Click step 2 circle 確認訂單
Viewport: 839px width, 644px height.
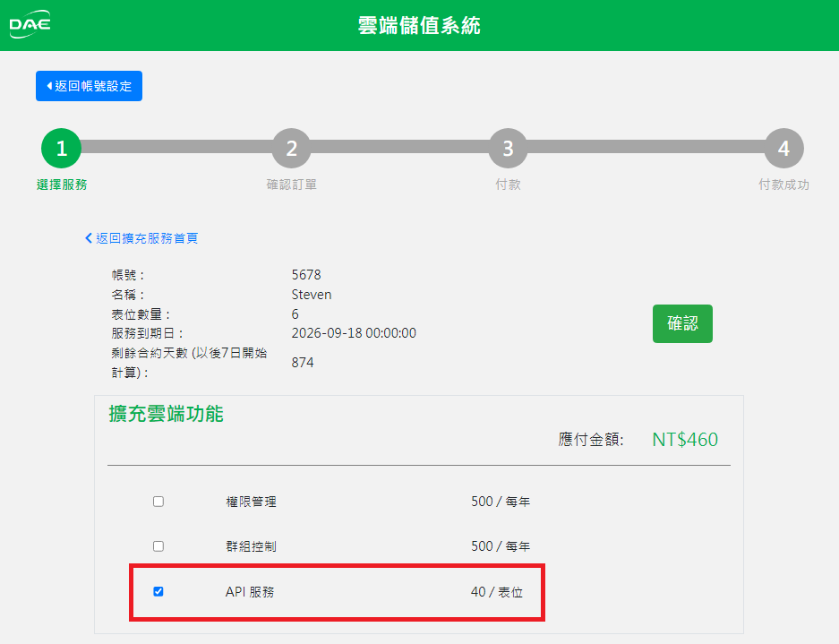click(291, 149)
